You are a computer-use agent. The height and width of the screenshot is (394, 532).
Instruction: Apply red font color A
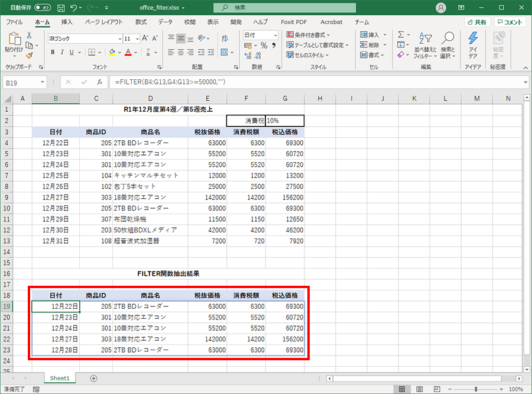point(128,52)
